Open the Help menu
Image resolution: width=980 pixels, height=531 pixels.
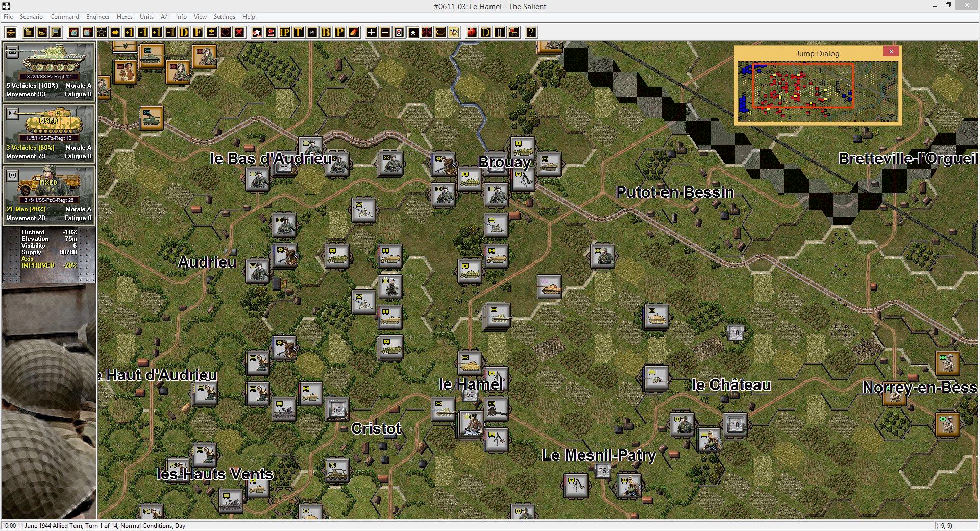point(249,17)
